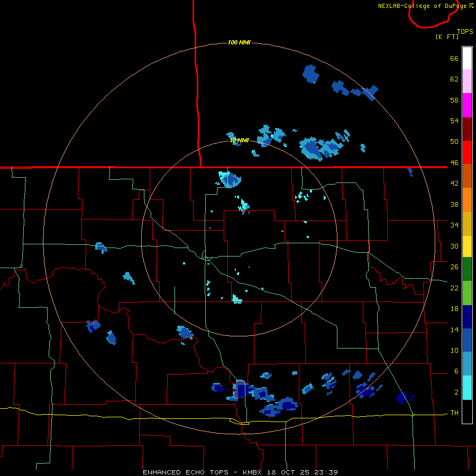Click the ENHANCED ECHO TOPS caption text
The width and height of the screenshot is (476, 476).
pos(186,472)
